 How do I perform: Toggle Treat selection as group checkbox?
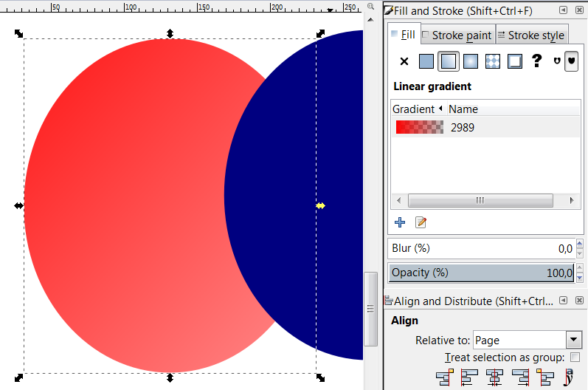[x=575, y=357]
